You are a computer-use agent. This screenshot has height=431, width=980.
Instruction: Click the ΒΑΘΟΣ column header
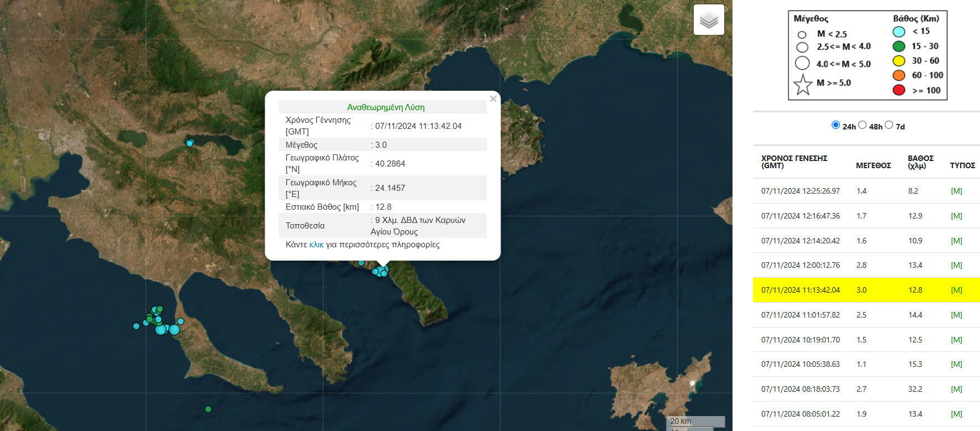tap(920, 162)
